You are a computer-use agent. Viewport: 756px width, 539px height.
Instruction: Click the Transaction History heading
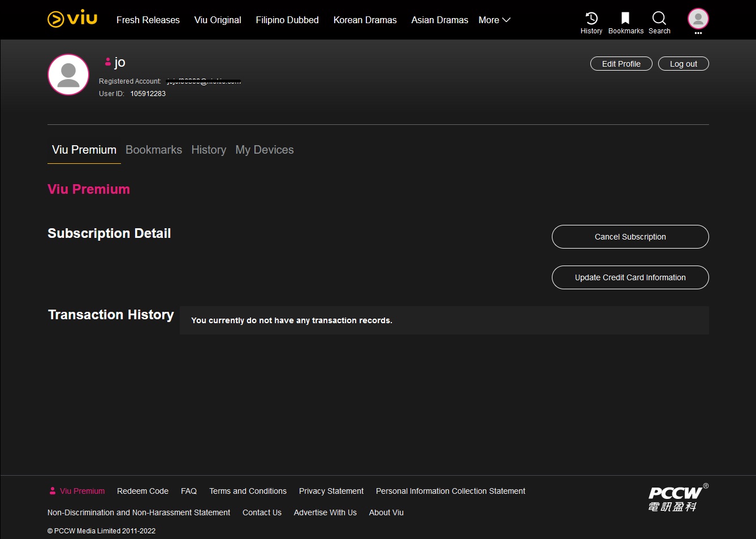coord(111,315)
